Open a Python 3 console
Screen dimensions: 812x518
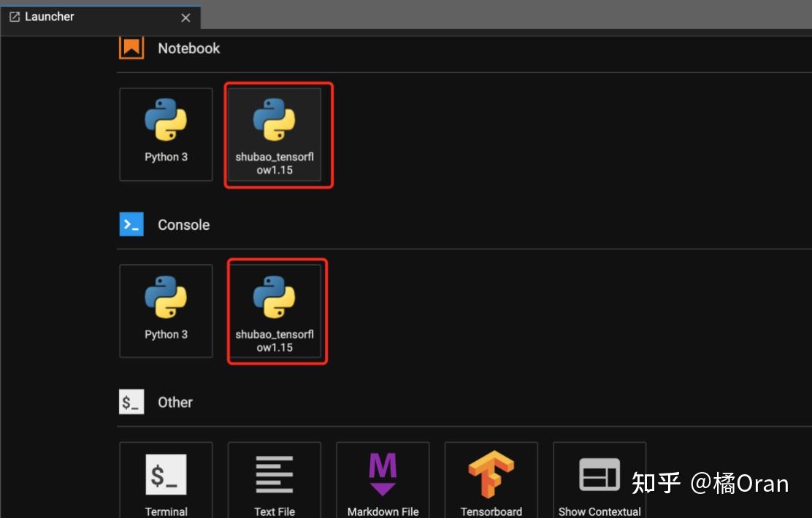166,311
